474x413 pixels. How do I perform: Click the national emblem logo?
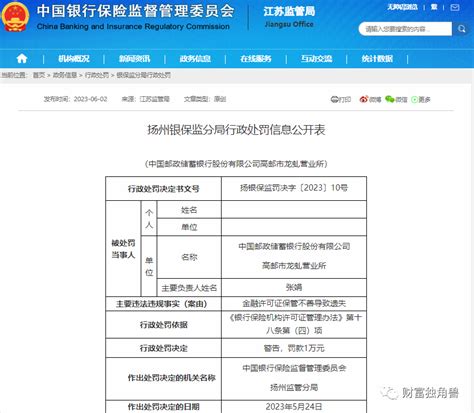tap(15, 17)
